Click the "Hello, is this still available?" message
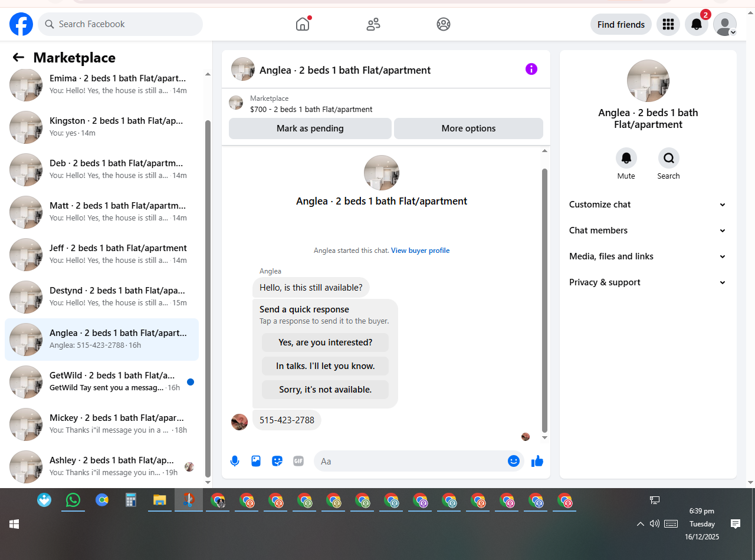 click(x=311, y=288)
